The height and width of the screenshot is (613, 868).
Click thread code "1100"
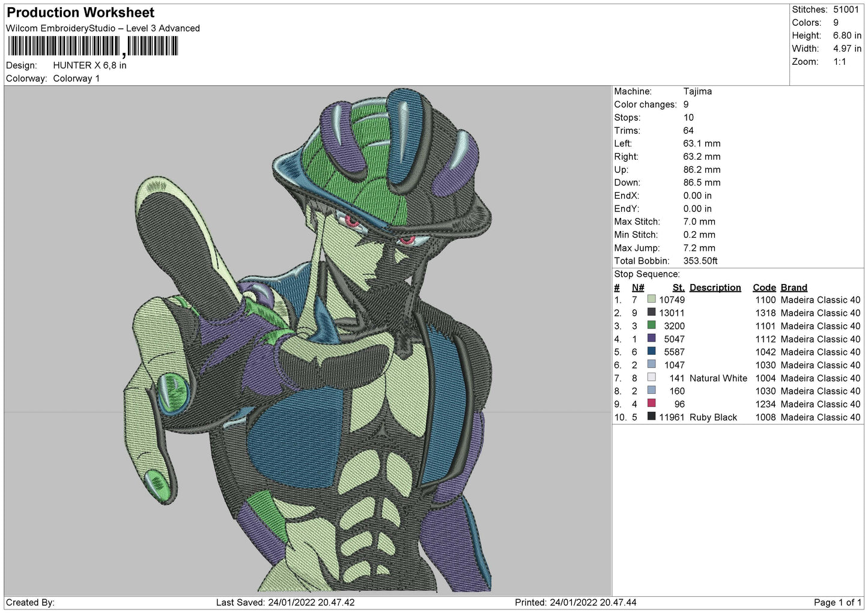[x=766, y=300]
